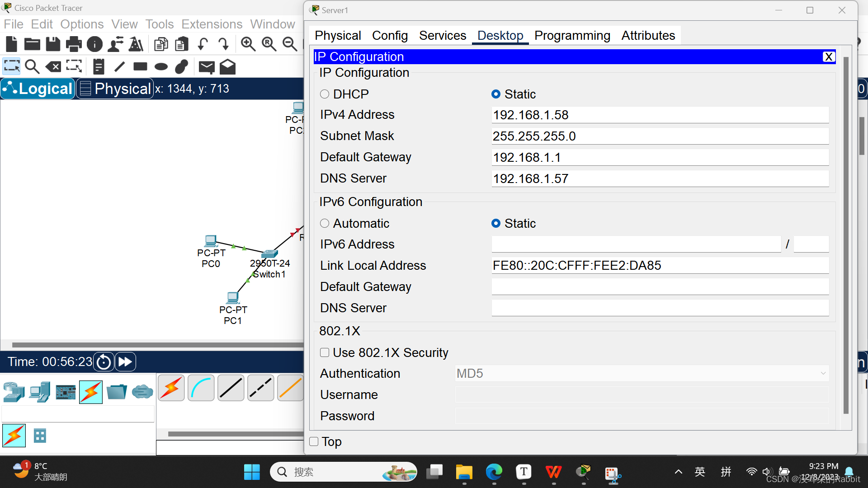This screenshot has width=868, height=488.
Task: Choose the Draw Line tool
Action: [x=119, y=66]
